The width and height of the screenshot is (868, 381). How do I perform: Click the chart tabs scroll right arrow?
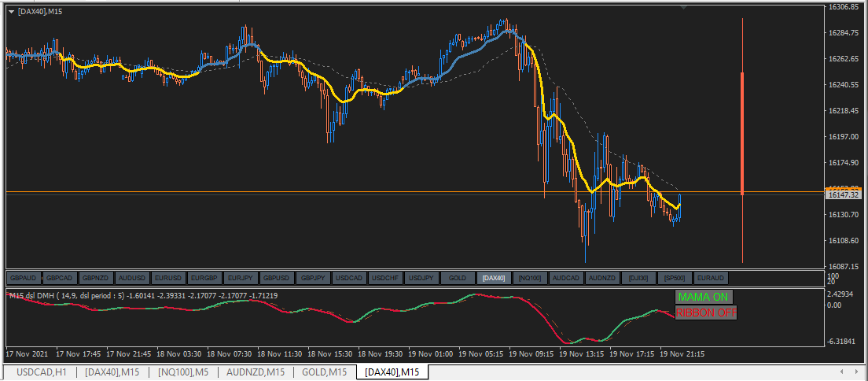(x=857, y=372)
